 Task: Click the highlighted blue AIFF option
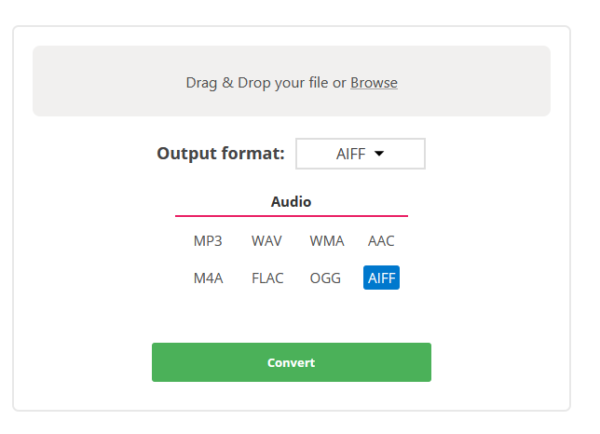coord(382,277)
